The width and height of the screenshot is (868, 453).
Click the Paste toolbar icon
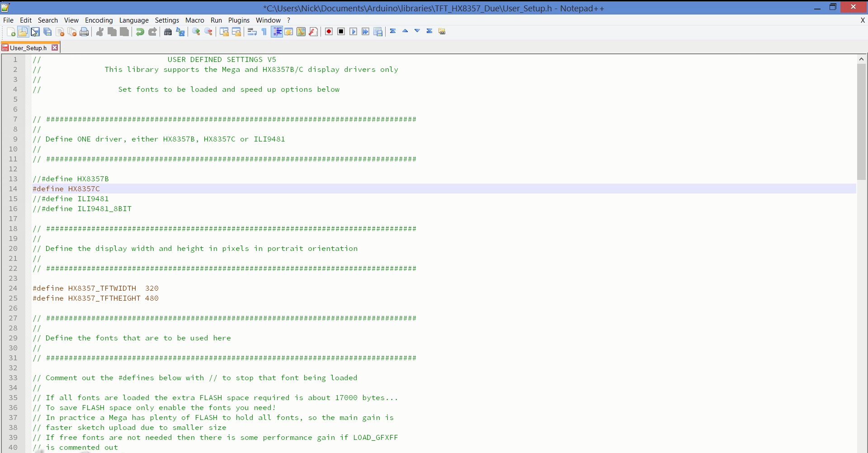[x=124, y=32]
